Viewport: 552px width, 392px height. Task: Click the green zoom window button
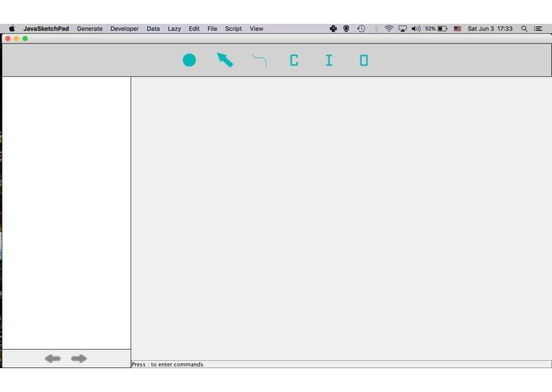click(x=25, y=39)
